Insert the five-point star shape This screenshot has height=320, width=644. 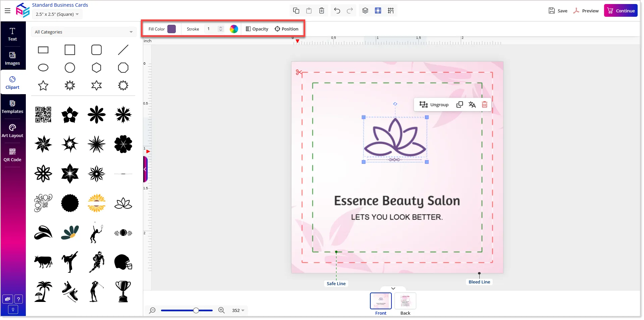pyautogui.click(x=43, y=85)
